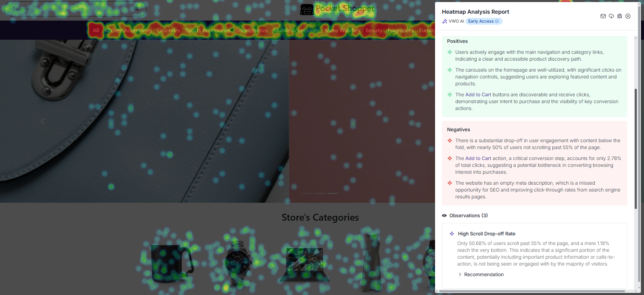Open the Smartphones category
Screen dimensions: 644x295
(252, 30)
